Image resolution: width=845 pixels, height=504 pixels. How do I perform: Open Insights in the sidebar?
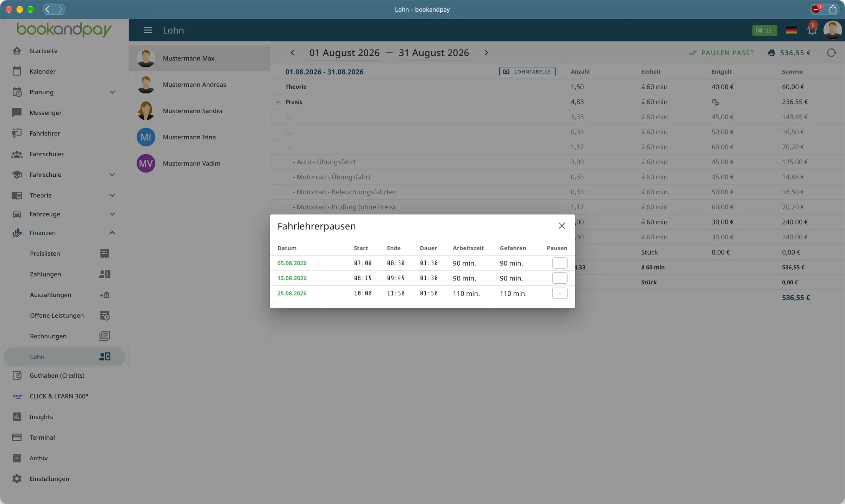[64, 417]
